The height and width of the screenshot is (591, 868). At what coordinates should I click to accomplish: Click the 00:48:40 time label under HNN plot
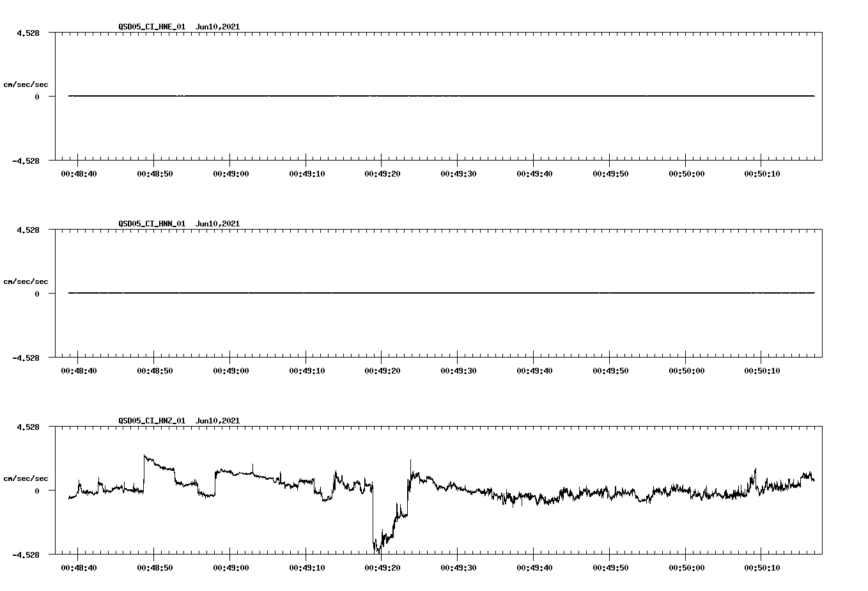tap(79, 370)
